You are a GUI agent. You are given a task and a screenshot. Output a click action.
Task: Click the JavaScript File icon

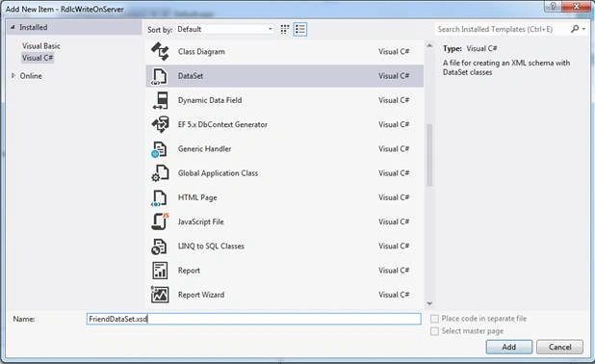(x=160, y=221)
